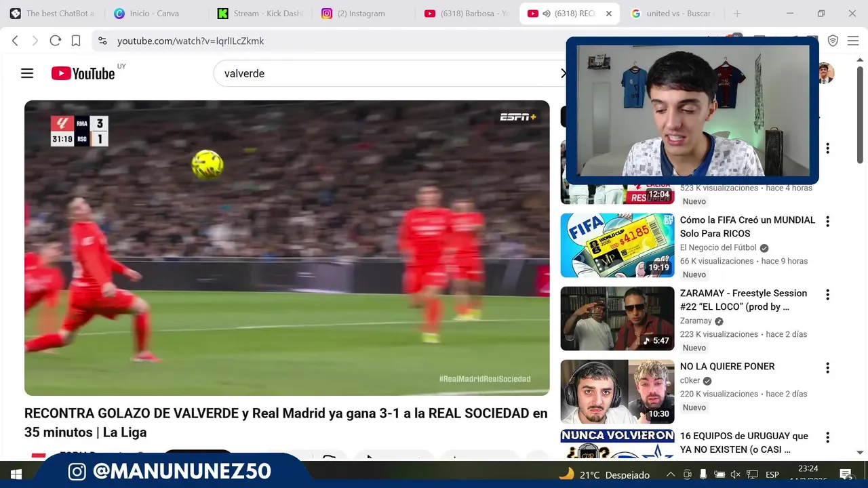Click the webcam overlay window
This screenshot has width=868, height=488.
coord(692,110)
